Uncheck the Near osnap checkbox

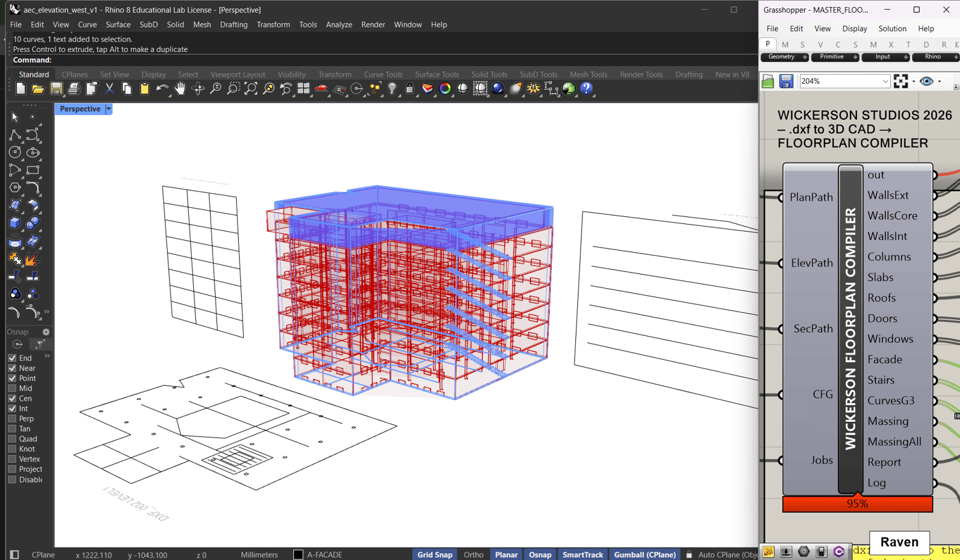click(12, 368)
